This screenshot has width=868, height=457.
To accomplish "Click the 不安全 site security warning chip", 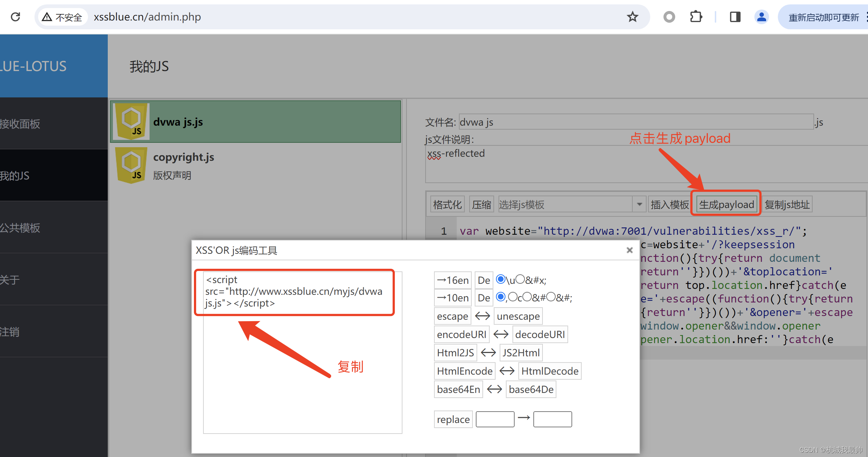I will [62, 17].
